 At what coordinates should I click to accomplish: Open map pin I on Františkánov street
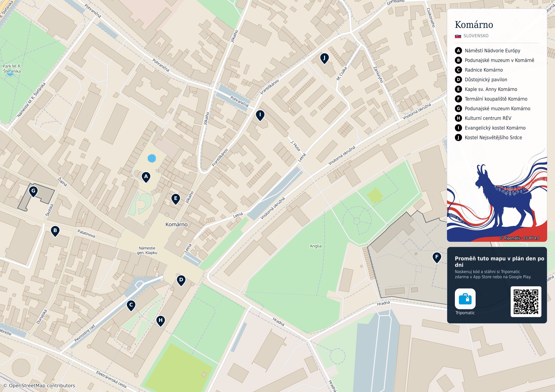pos(260,115)
